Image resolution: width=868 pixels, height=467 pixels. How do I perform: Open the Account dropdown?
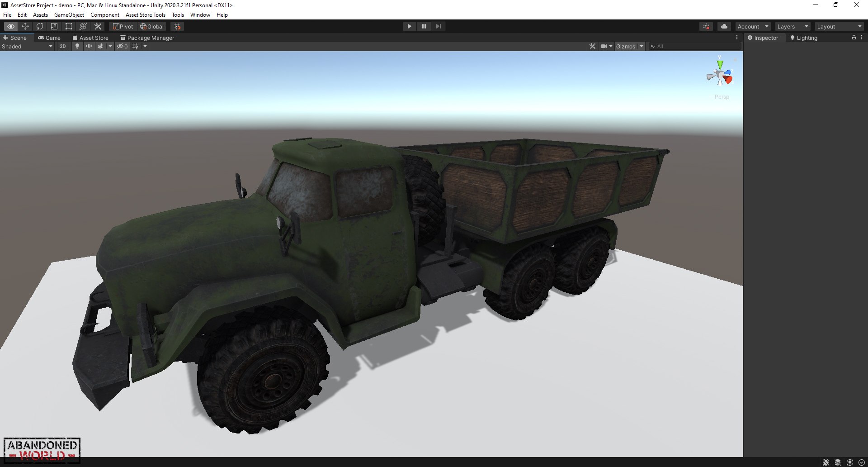[753, 26]
